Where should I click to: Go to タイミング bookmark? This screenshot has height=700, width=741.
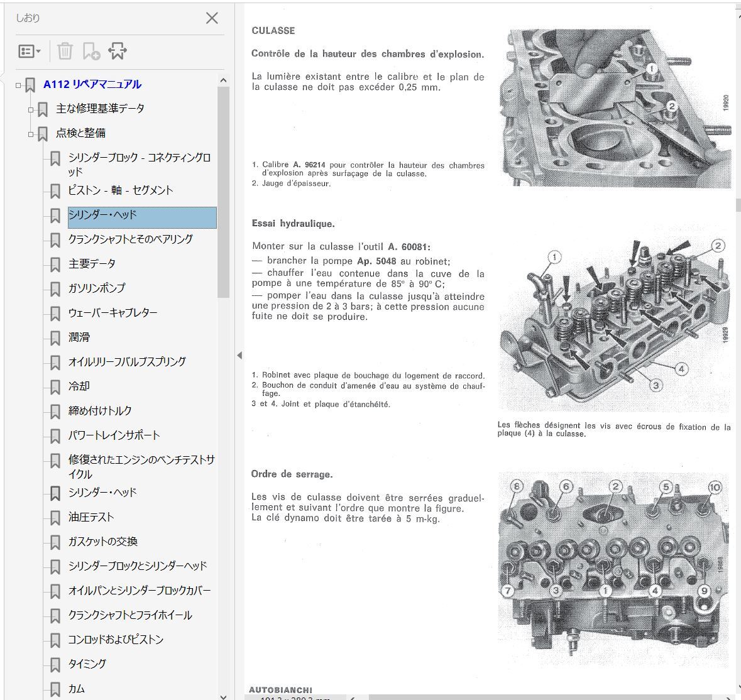click(87, 664)
